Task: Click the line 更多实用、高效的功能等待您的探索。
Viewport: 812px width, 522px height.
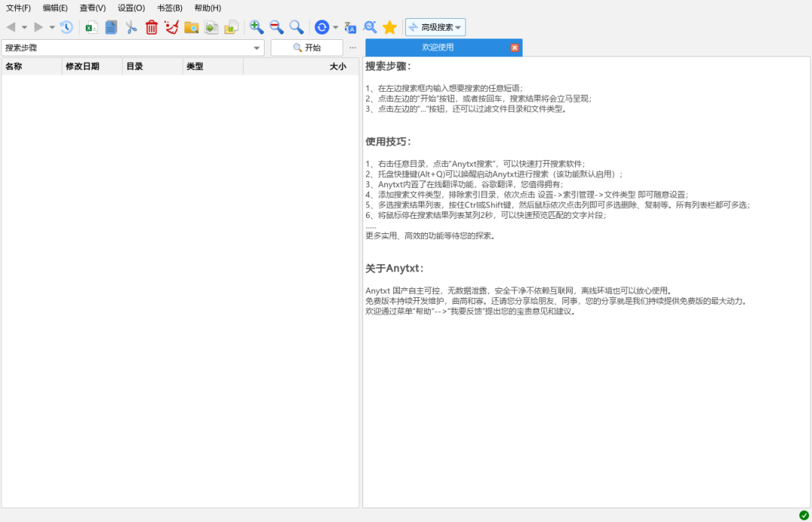Action: [431, 235]
